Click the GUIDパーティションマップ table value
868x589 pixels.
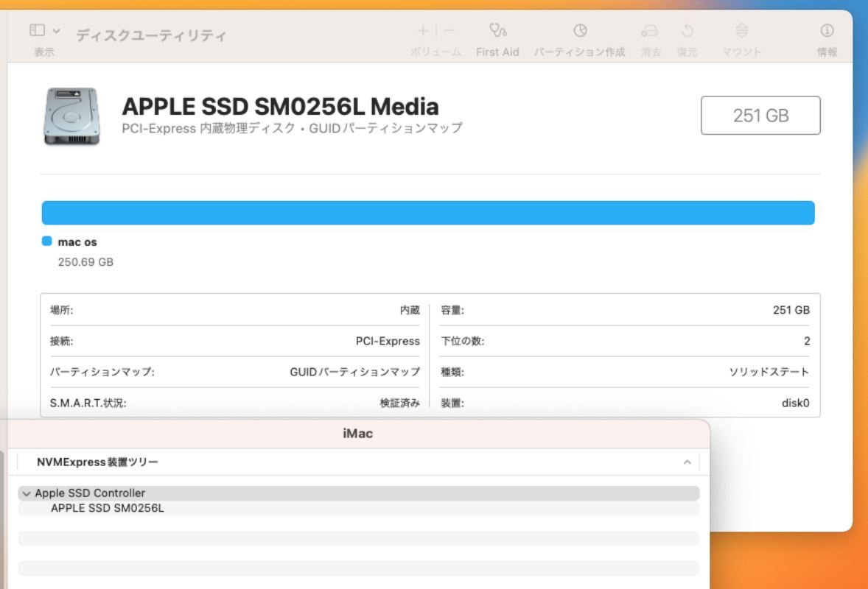tap(355, 373)
